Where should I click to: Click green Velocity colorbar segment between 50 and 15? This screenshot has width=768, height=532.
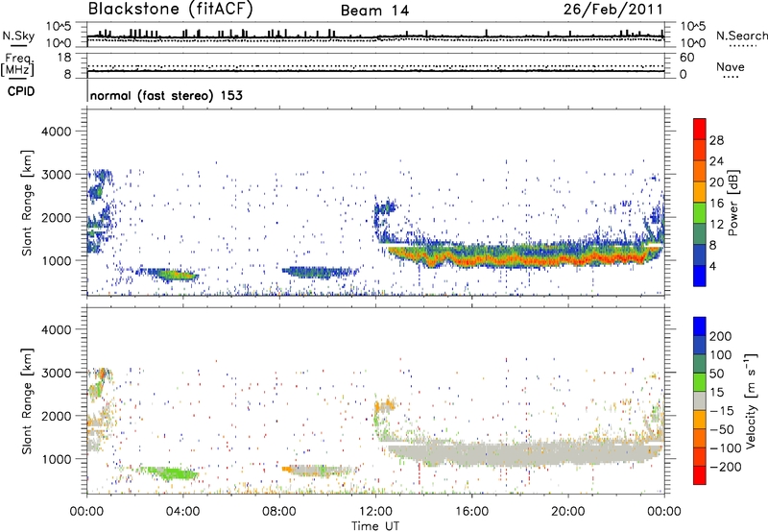[700, 382]
